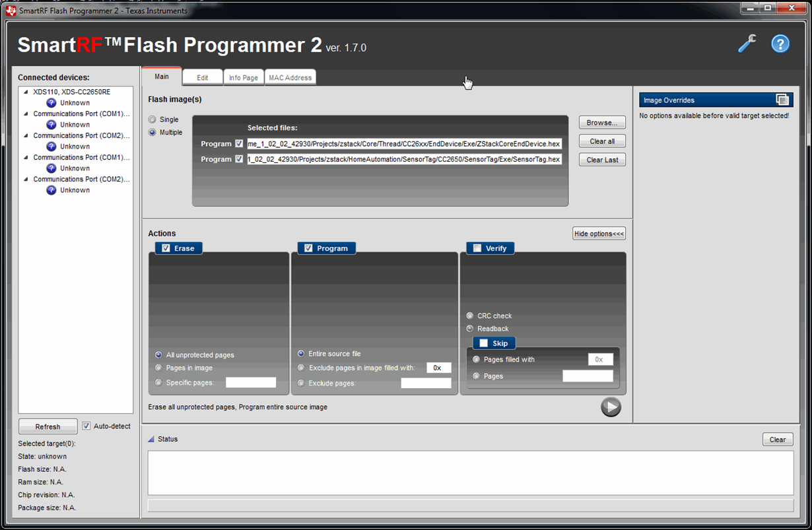Toggle the Program action checkbox
The image size is (812, 530).
[308, 248]
